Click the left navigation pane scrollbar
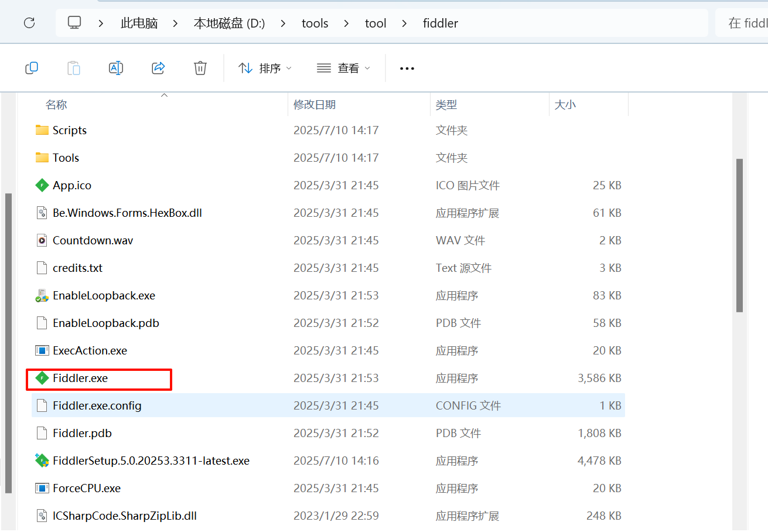 8,343
